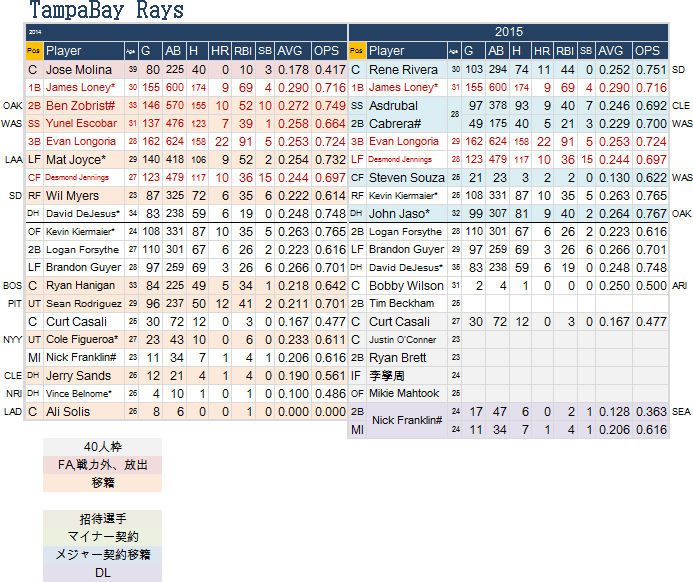This screenshot has width=693, height=582.
Task: Select Mat Joyce* row name
Action: (x=84, y=160)
